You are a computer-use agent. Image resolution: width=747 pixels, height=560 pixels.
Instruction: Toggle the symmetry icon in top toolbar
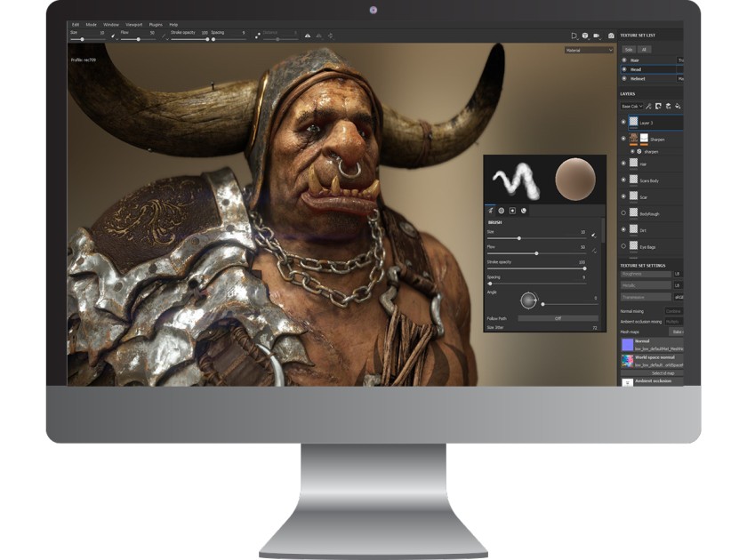308,36
